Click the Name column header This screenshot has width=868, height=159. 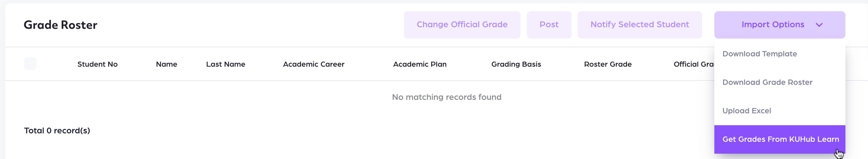(x=167, y=64)
